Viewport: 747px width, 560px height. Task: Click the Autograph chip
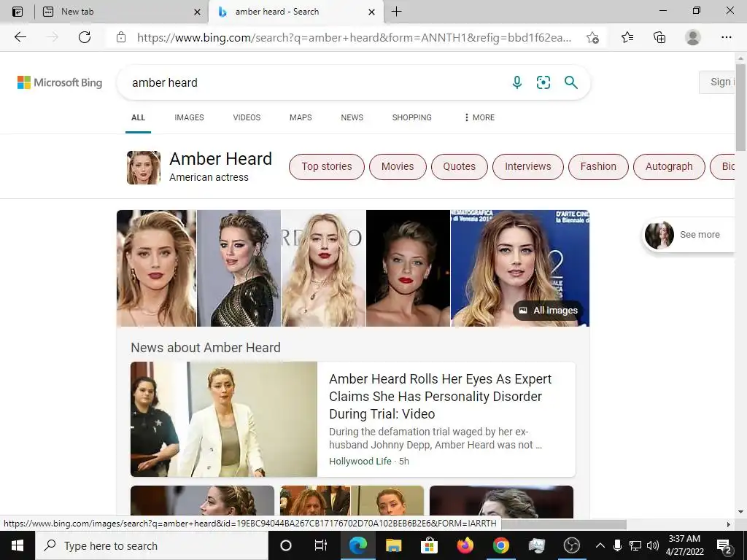coord(669,167)
